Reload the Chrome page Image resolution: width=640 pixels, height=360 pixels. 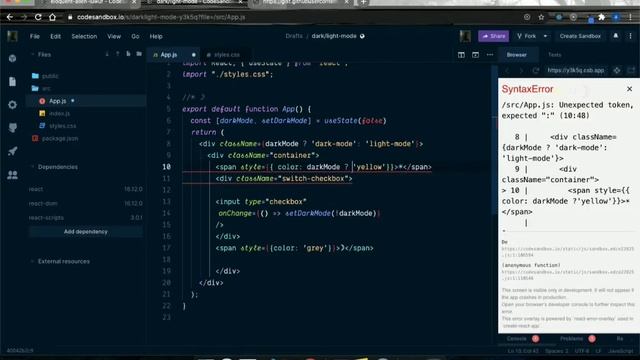(x=38, y=17)
